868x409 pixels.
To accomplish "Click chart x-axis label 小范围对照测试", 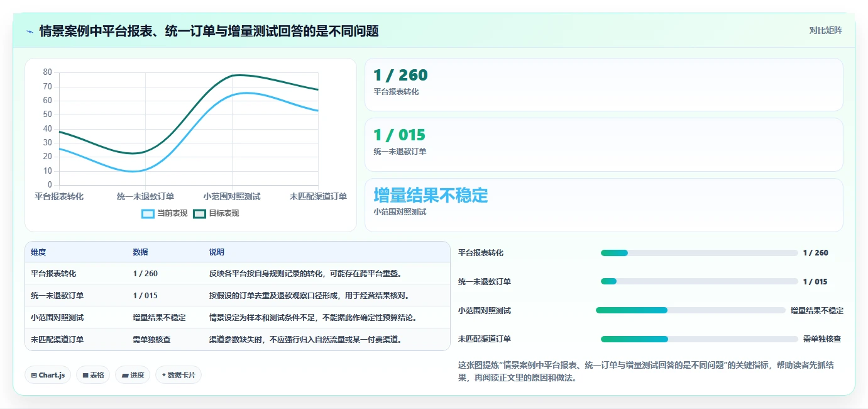I will [232, 196].
